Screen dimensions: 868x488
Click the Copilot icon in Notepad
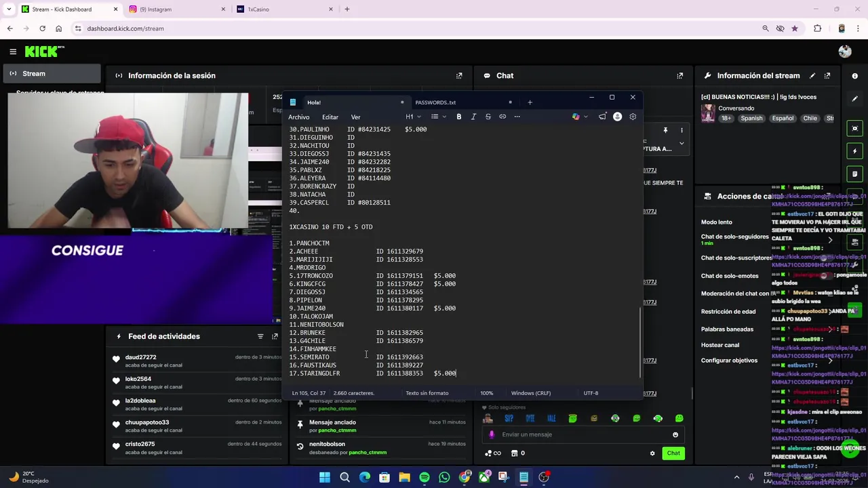point(576,117)
